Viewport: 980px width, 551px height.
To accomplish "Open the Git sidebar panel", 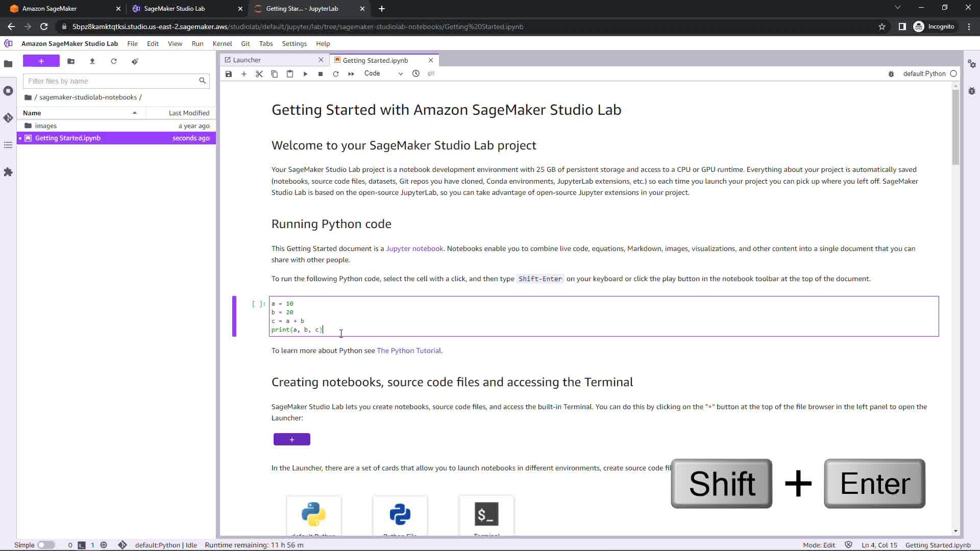I will (x=8, y=118).
